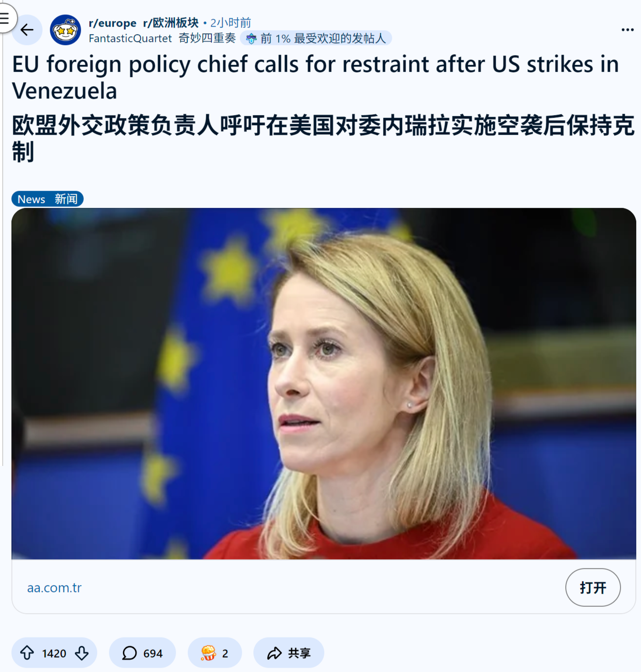Open the aa.com.tr link
Screen dimensions: 641x672
pyautogui.click(x=54, y=588)
